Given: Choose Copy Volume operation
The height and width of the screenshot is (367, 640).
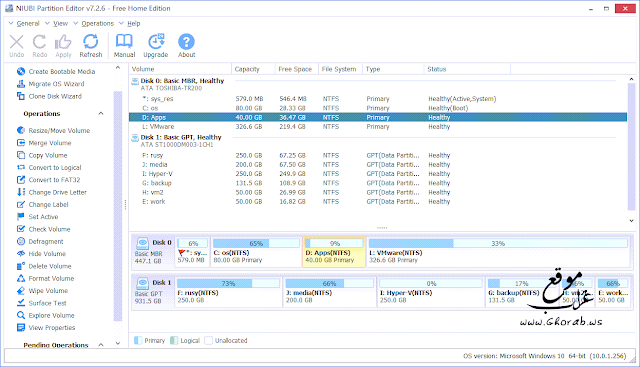Looking at the screenshot, I should 42,155.
